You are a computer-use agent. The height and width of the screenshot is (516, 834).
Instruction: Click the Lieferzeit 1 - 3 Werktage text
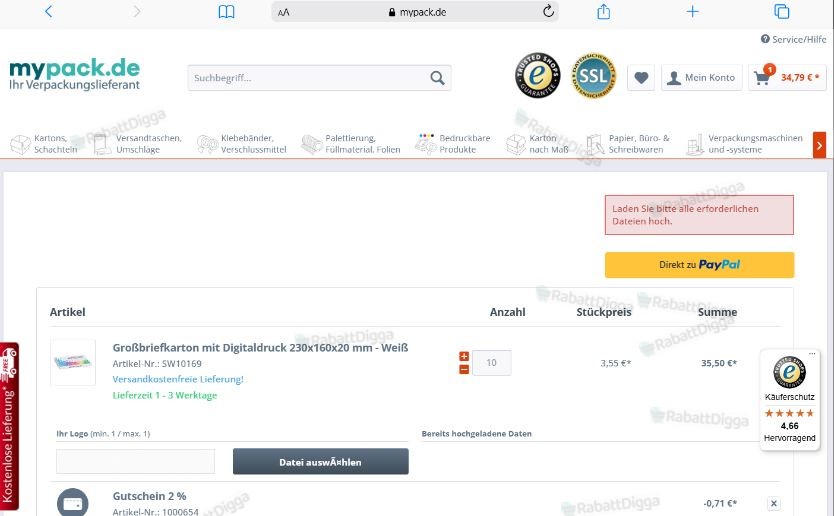point(165,395)
